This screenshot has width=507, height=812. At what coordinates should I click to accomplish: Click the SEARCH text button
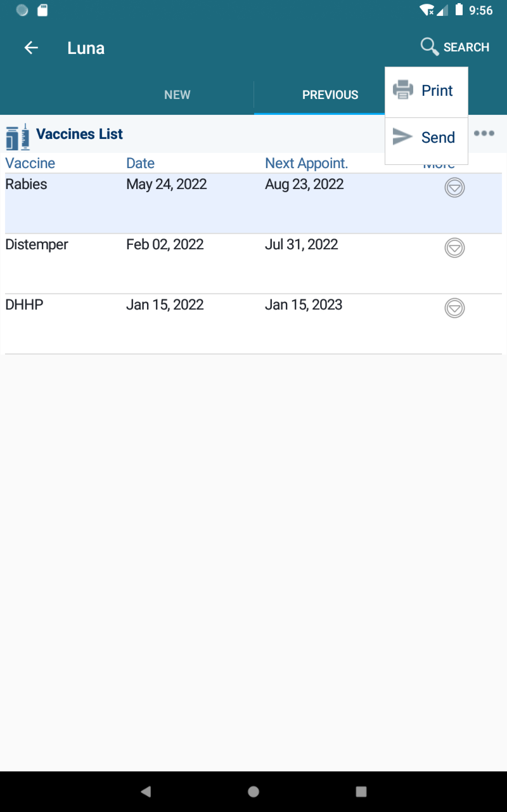[466, 47]
